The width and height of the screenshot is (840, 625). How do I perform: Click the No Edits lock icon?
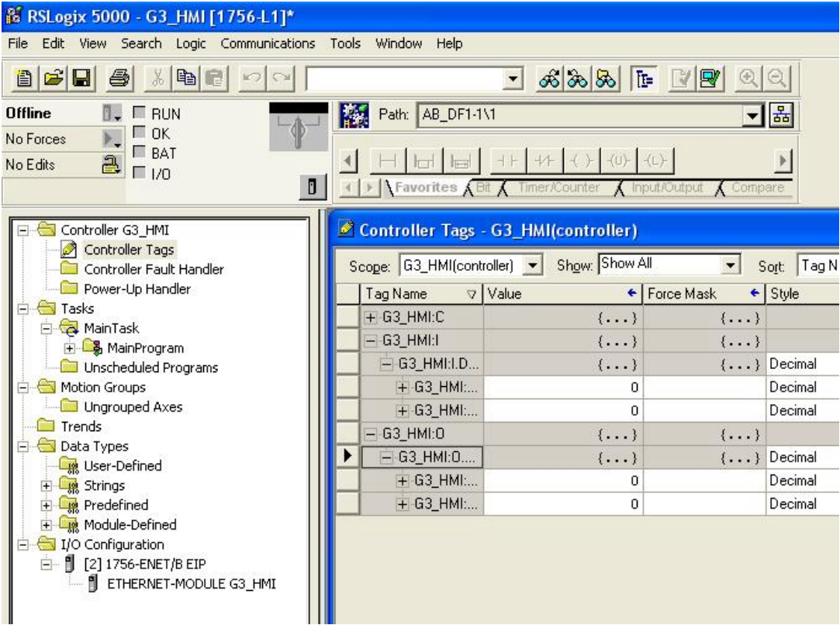coord(111,164)
